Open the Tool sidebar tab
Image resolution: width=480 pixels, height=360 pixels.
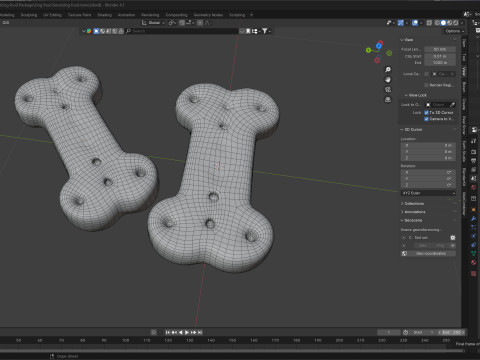point(464,57)
